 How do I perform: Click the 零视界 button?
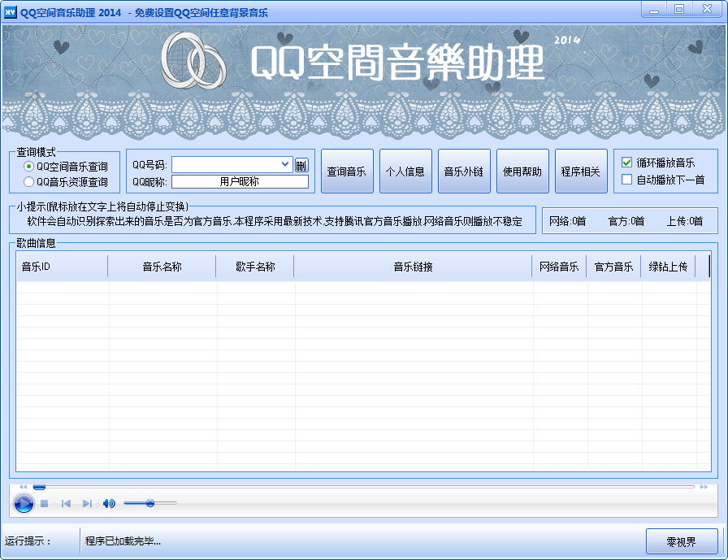pos(682,541)
